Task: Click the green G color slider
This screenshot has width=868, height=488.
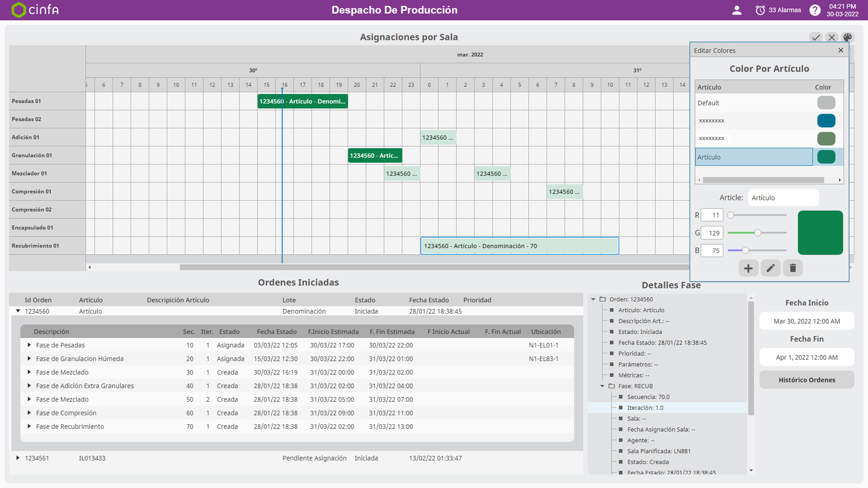Action: 757,233
